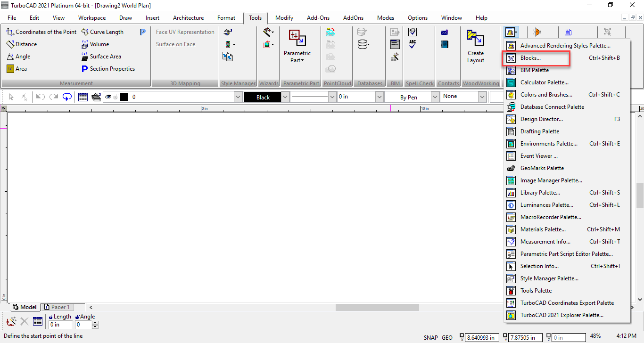
Task: Toggle the Length lock in inspector bar
Action: click(x=51, y=317)
